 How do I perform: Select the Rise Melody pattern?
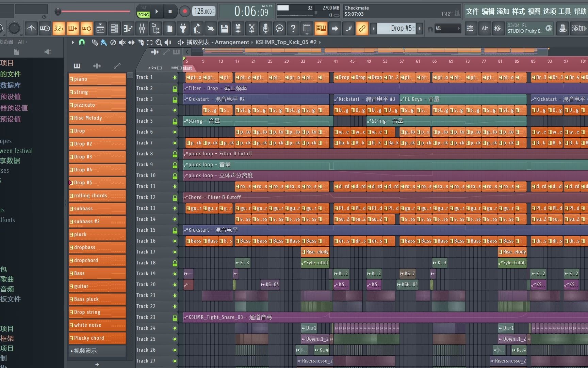pyautogui.click(x=97, y=118)
